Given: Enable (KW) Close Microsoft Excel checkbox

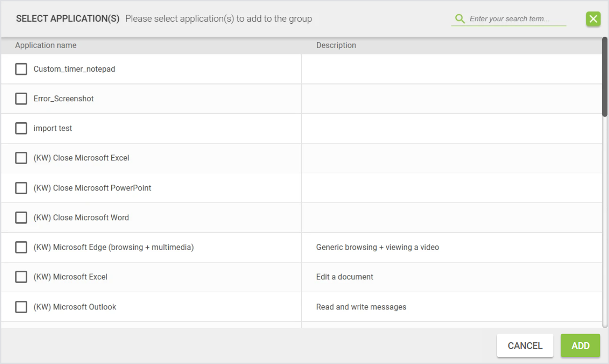Looking at the screenshot, I should tap(21, 158).
